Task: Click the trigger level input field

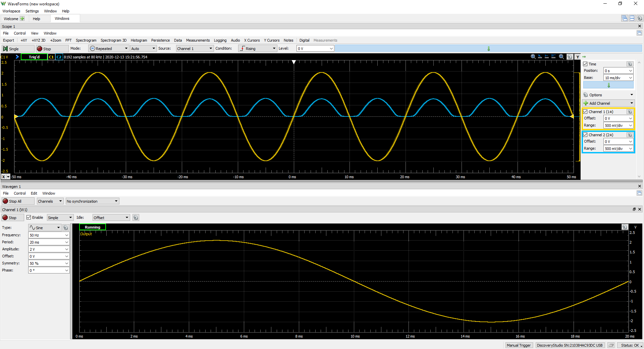Action: [x=315, y=49]
